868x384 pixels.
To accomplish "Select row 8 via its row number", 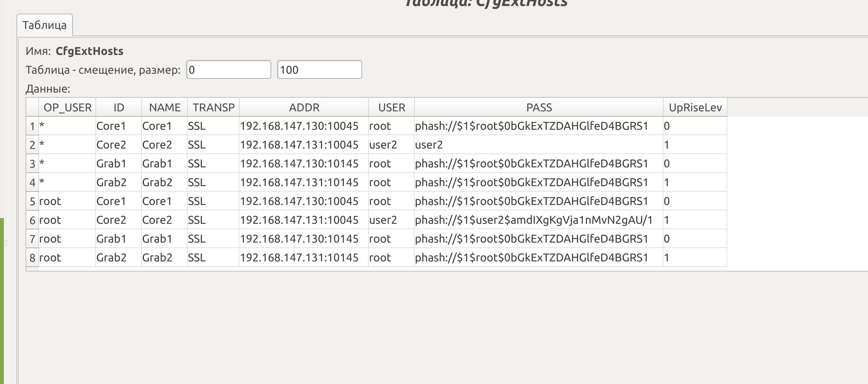I will coord(32,258).
